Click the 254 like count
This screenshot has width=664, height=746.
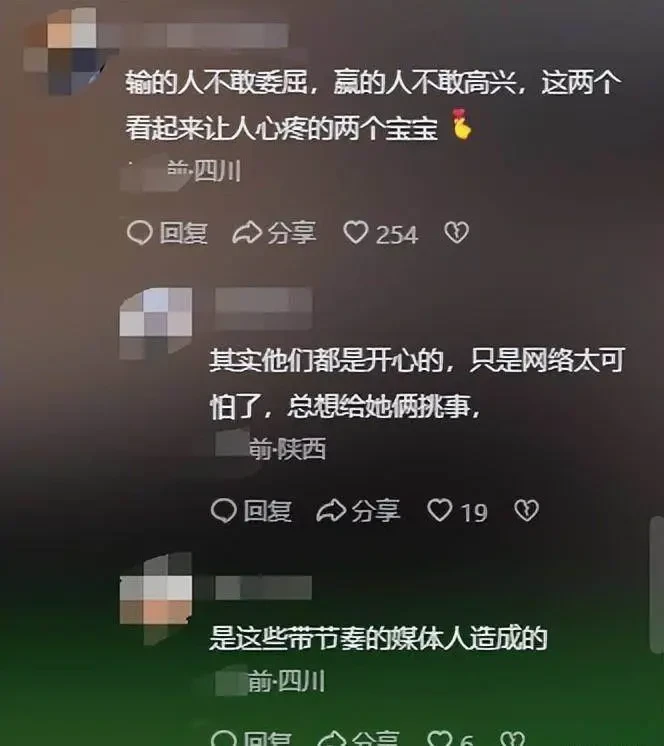(x=397, y=235)
